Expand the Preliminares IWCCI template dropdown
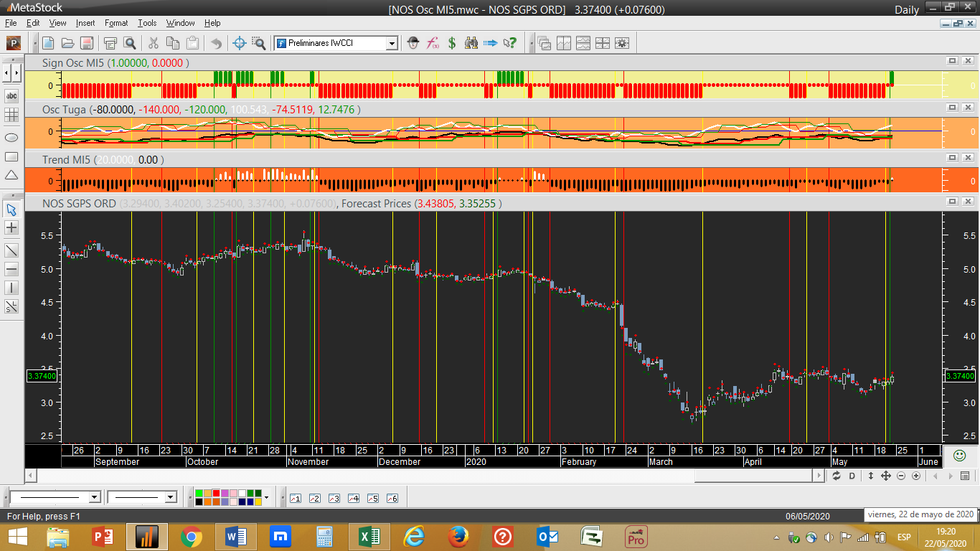This screenshot has height=551, width=980. [392, 44]
